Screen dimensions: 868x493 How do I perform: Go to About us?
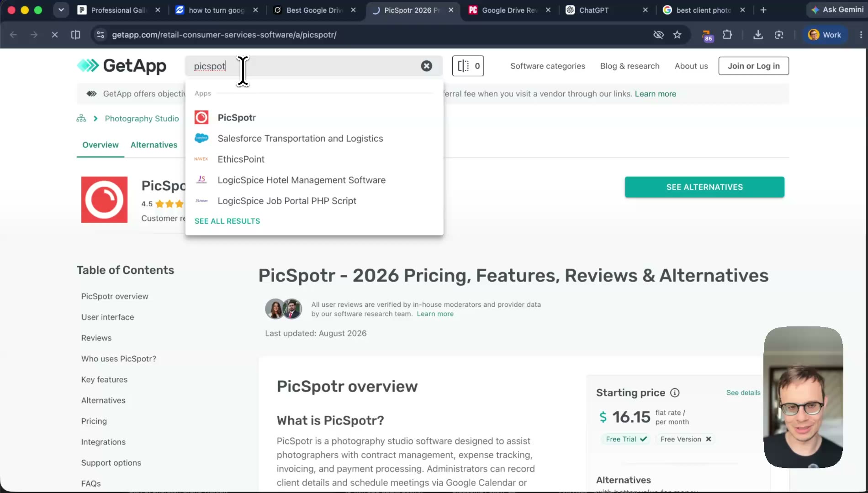click(691, 66)
